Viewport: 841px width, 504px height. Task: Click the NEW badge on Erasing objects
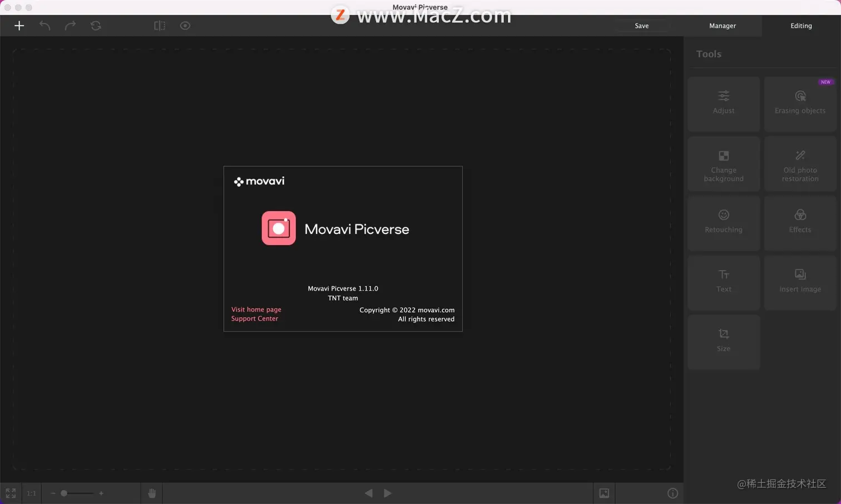coord(826,82)
